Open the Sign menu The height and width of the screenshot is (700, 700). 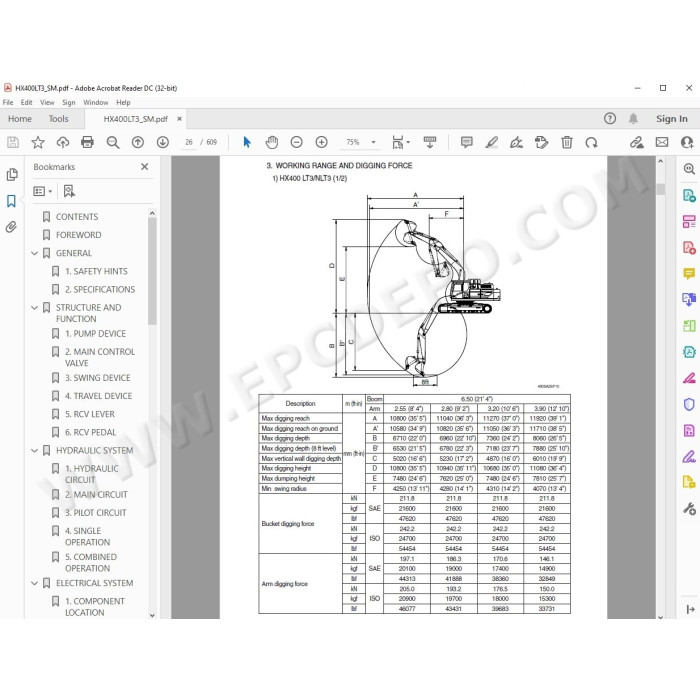(68, 102)
